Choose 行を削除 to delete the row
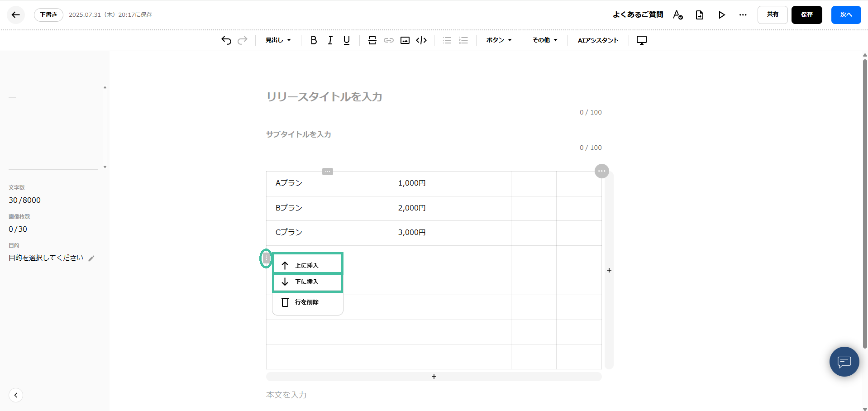Viewport: 868px width, 411px height. click(x=307, y=302)
